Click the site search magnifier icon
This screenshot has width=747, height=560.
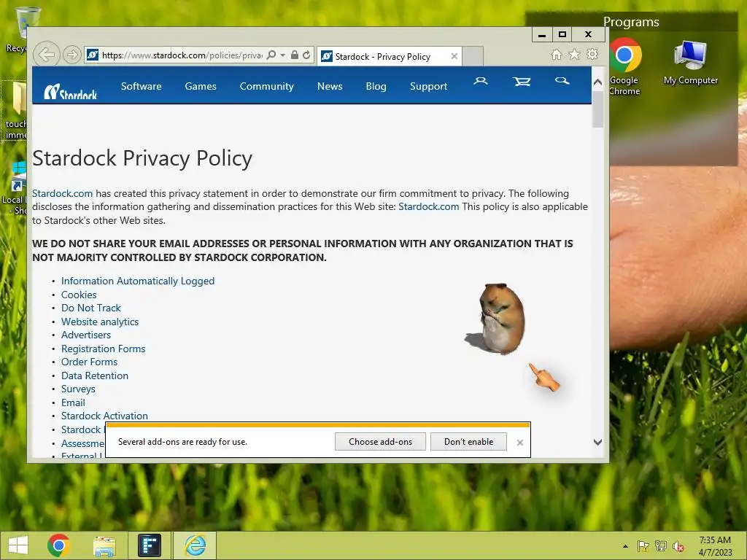coord(562,80)
